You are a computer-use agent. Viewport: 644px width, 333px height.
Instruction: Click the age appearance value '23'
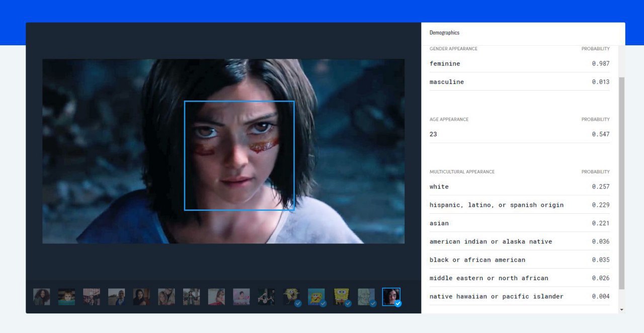point(433,134)
